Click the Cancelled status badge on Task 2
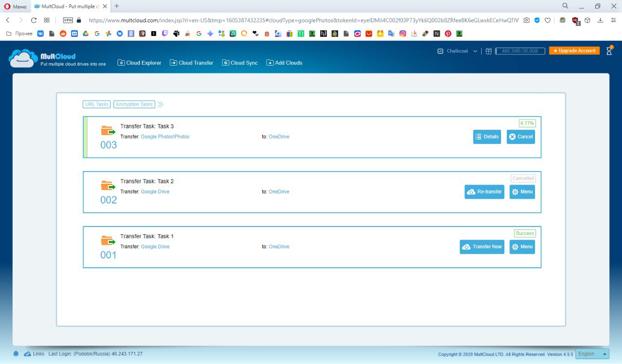Image resolution: width=622 pixels, height=364 pixels. tap(523, 178)
